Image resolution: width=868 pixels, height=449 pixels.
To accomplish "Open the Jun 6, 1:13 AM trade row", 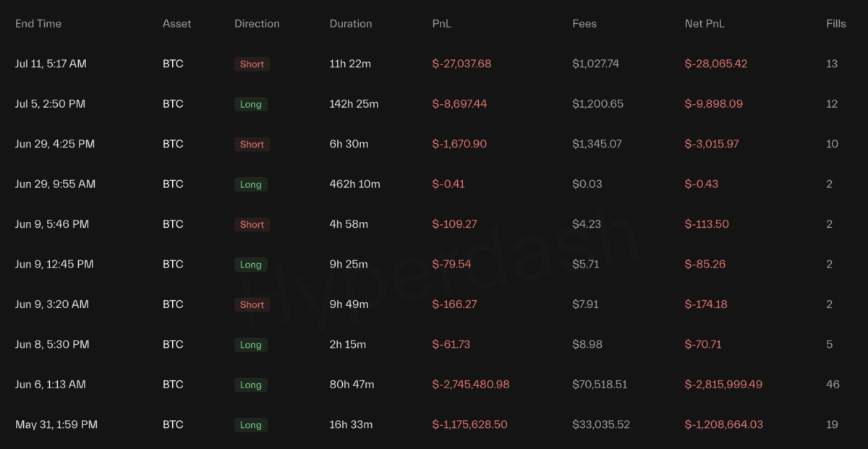I will click(x=434, y=385).
